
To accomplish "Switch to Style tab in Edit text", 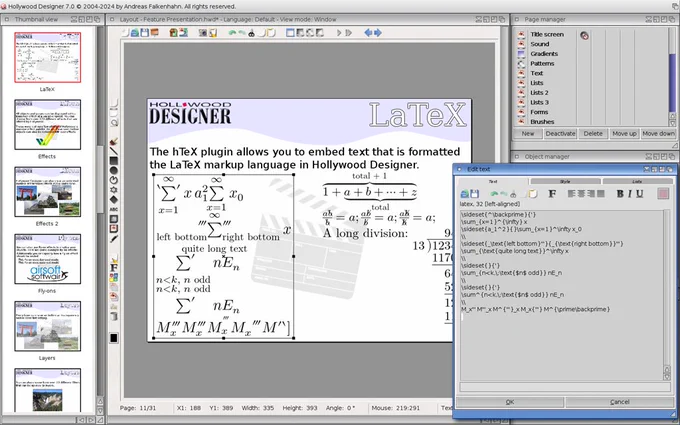I will tap(565, 181).
